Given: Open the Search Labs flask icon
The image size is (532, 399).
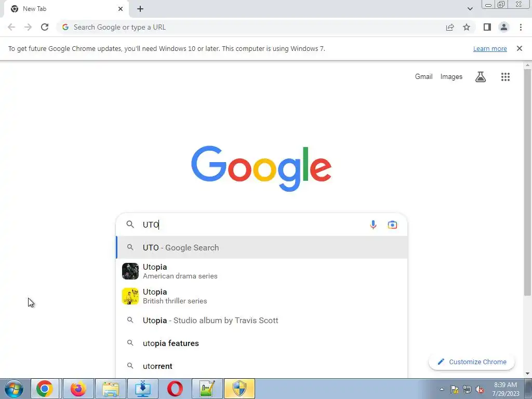Looking at the screenshot, I should (x=481, y=77).
